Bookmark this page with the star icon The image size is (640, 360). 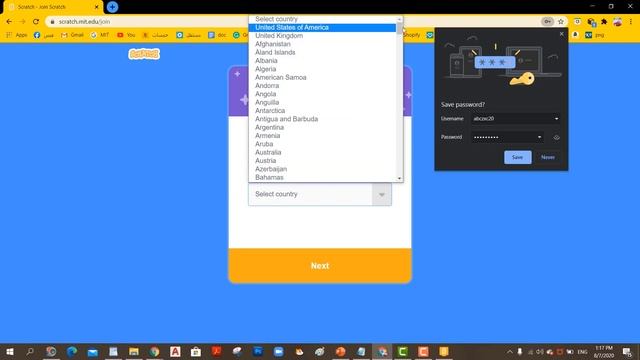pyautogui.click(x=561, y=22)
